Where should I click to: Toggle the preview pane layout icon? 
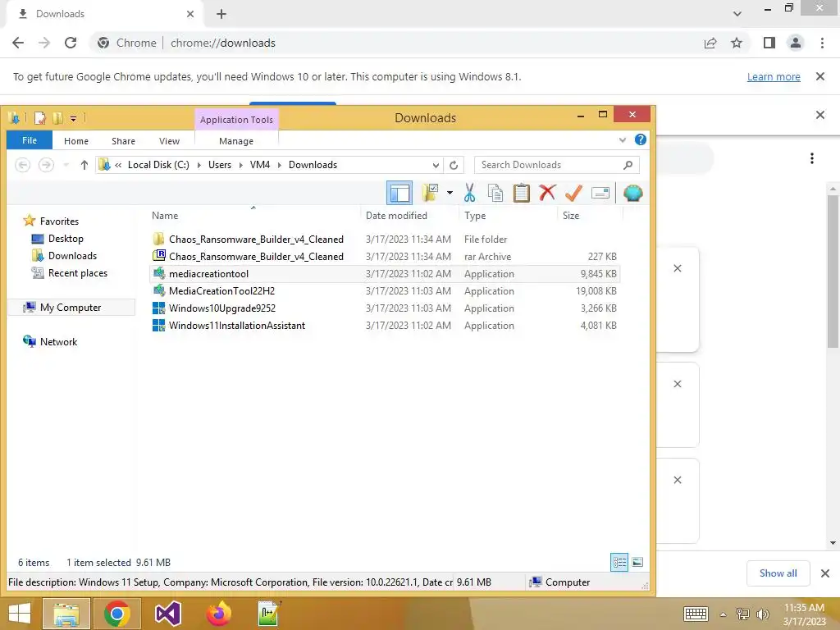[399, 193]
